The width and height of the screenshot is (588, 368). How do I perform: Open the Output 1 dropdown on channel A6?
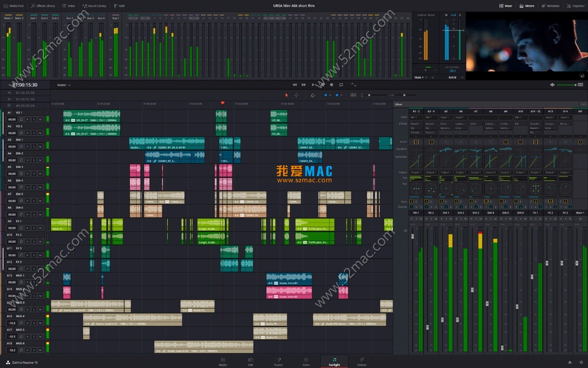461,172
